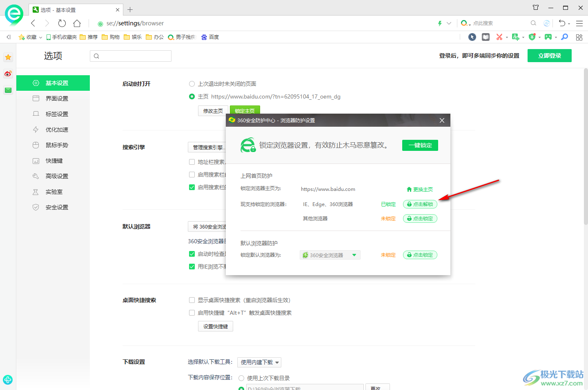This screenshot has height=390, width=588.
Task: Click 点击解锁 for IE, Edge, 360浏览器
Action: point(420,204)
